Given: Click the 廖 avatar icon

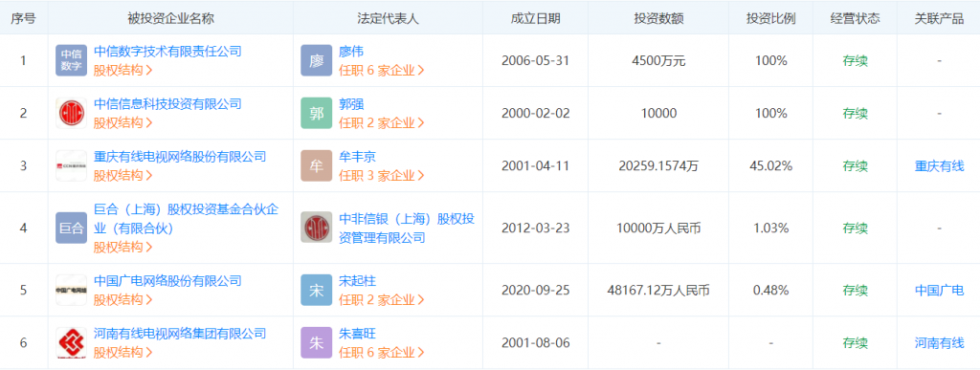Looking at the screenshot, I should [x=316, y=60].
